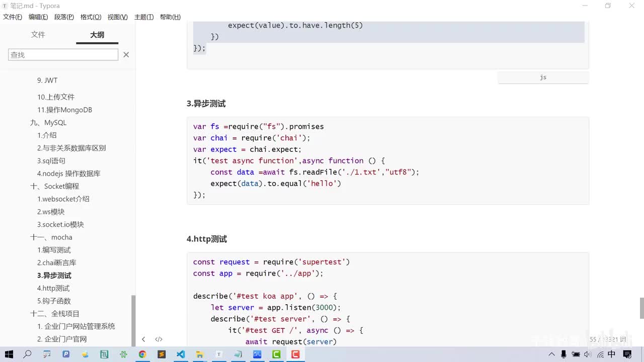Go to the 九、MySQL section in outline
The width and height of the screenshot is (644, 362).
(x=48, y=123)
